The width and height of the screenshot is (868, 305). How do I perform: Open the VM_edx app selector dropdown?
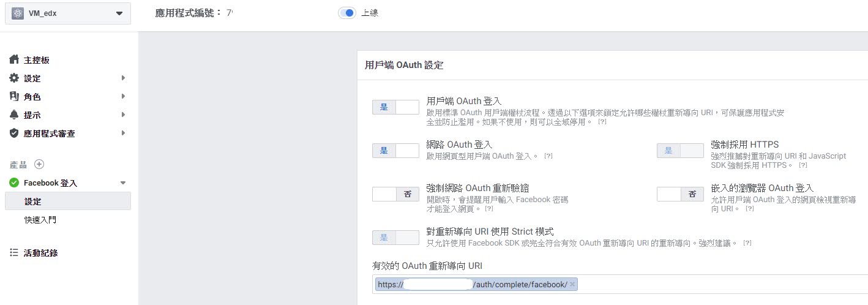68,13
